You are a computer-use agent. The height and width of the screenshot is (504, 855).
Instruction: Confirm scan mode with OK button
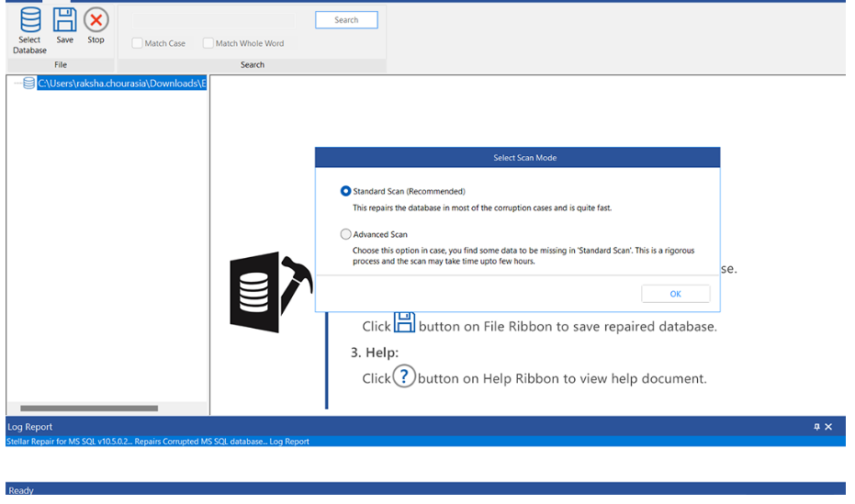pyautogui.click(x=676, y=294)
